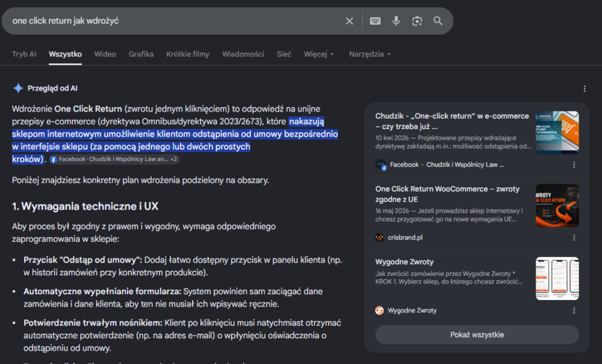Click the date 10 kwi 2026 snippet
The height and width of the screenshot is (364, 602).
(x=393, y=138)
